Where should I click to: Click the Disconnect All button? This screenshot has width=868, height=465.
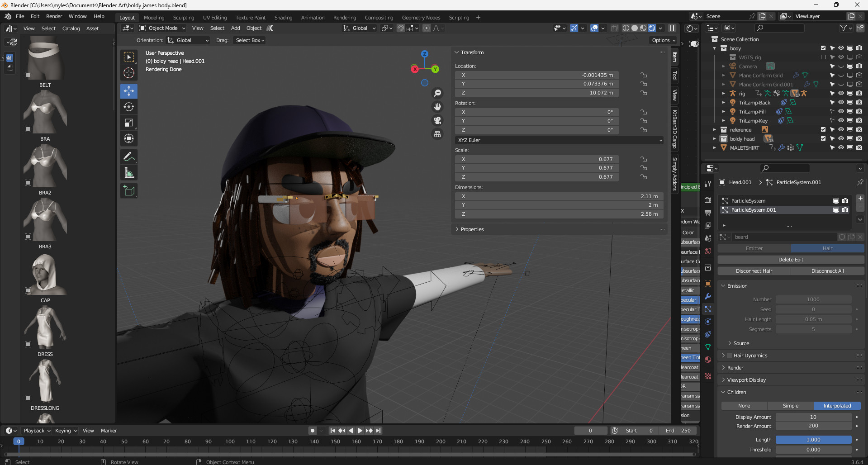pos(827,271)
